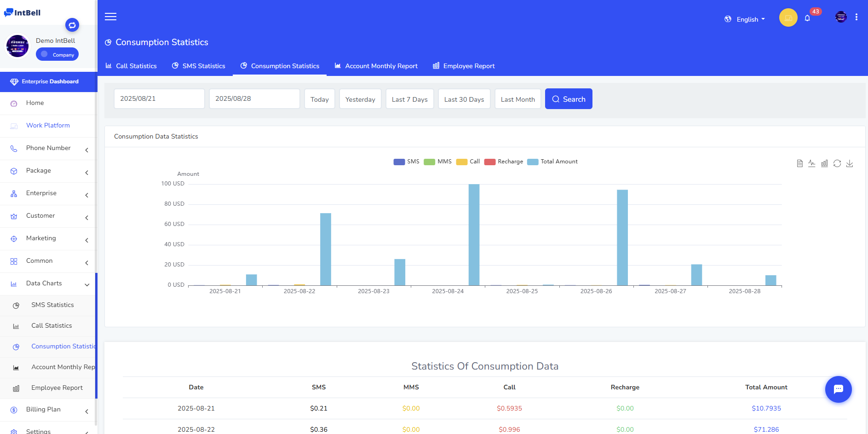Click the yellow devices icon
868x434 pixels.
pos(788,18)
